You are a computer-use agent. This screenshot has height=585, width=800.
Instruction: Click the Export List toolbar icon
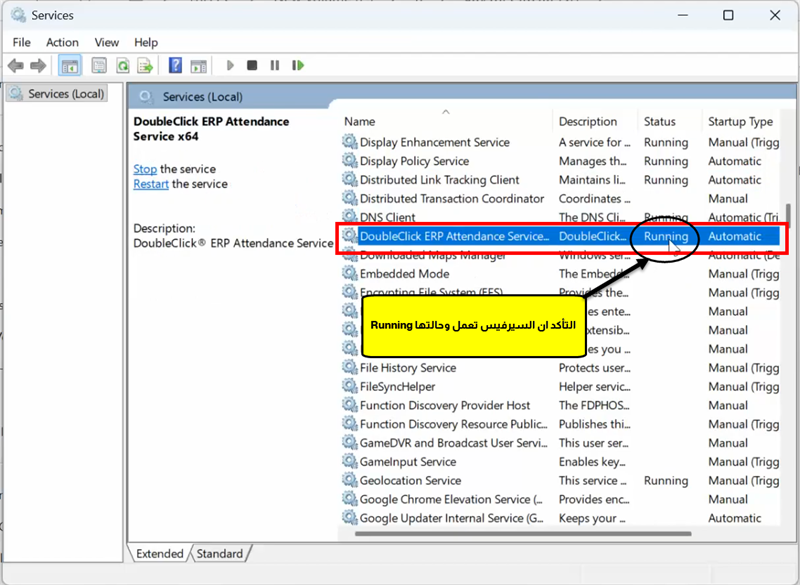click(x=145, y=66)
